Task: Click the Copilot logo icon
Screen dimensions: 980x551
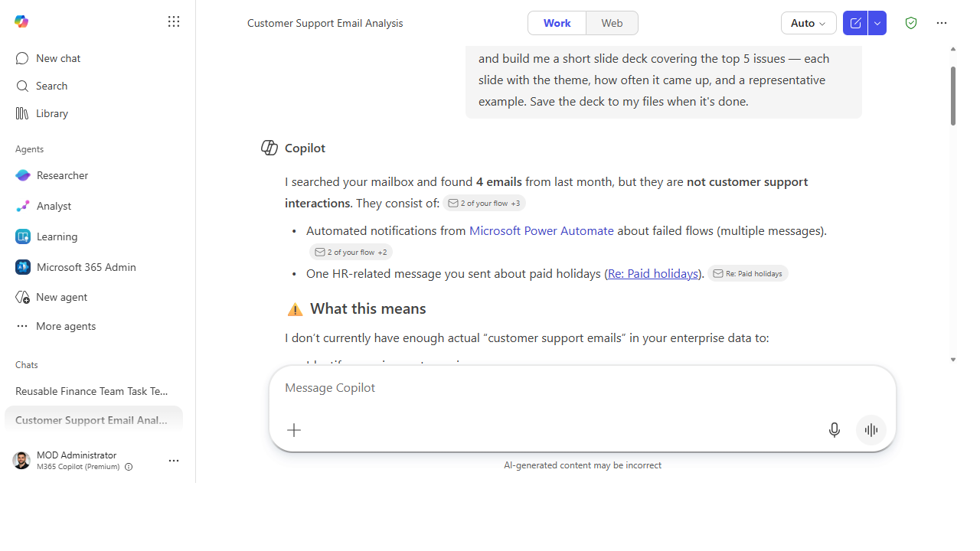Action: tap(21, 21)
